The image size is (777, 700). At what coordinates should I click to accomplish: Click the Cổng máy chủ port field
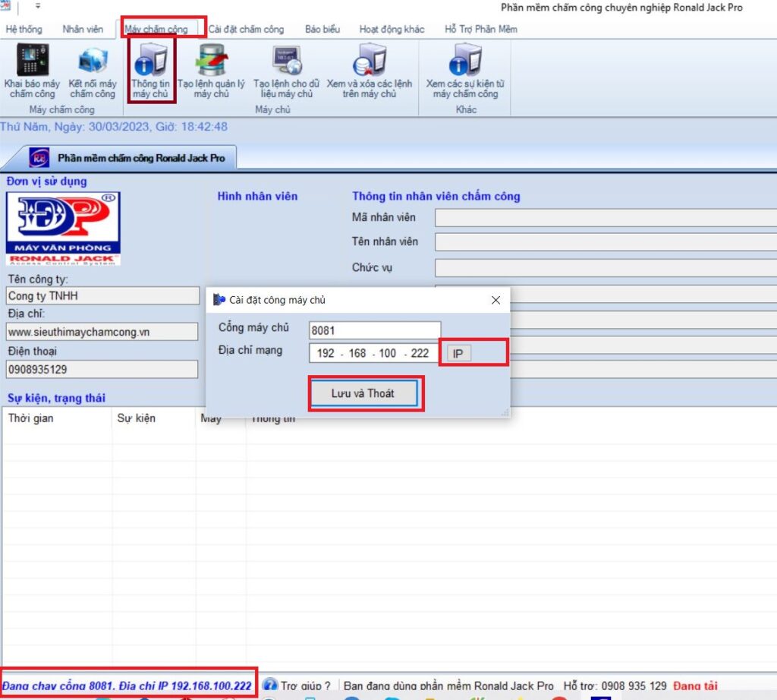[x=375, y=330]
